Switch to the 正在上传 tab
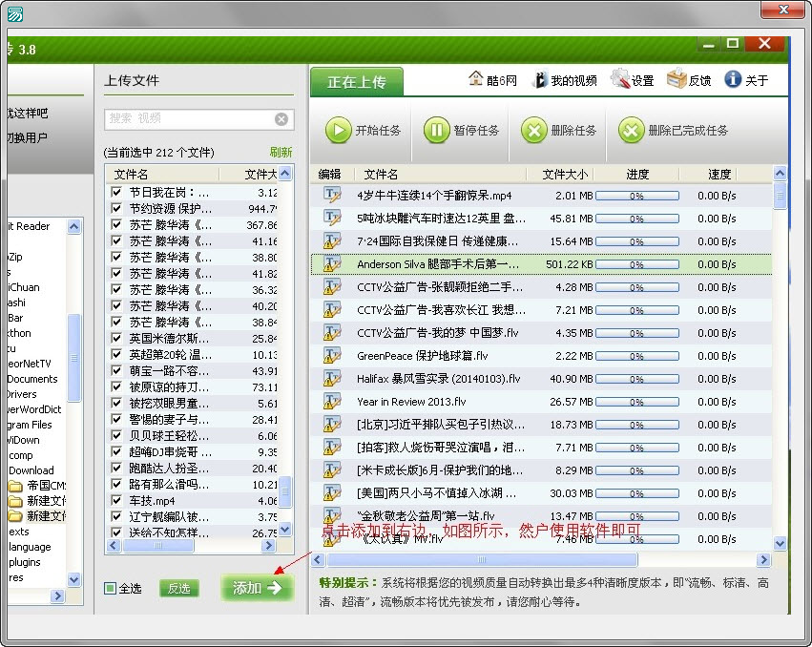The image size is (812, 647). [357, 82]
